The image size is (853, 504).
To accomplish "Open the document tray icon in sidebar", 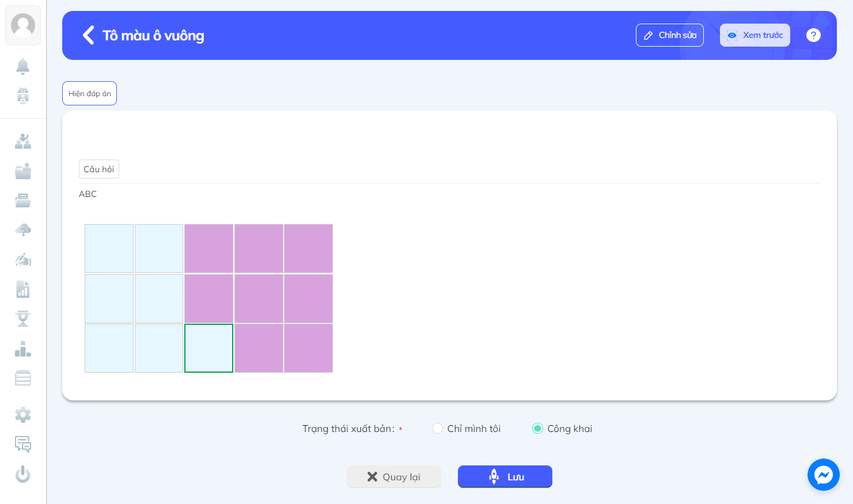I will pos(23,200).
